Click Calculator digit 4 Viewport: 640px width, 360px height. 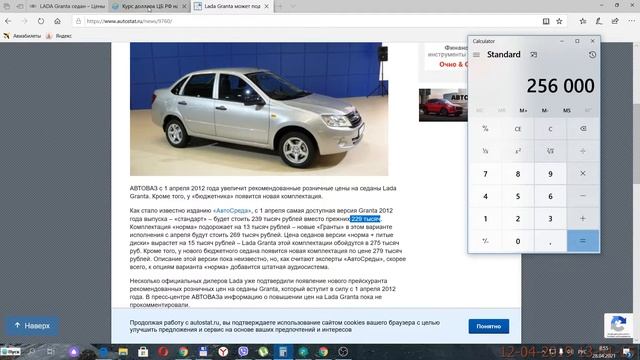[x=485, y=196]
